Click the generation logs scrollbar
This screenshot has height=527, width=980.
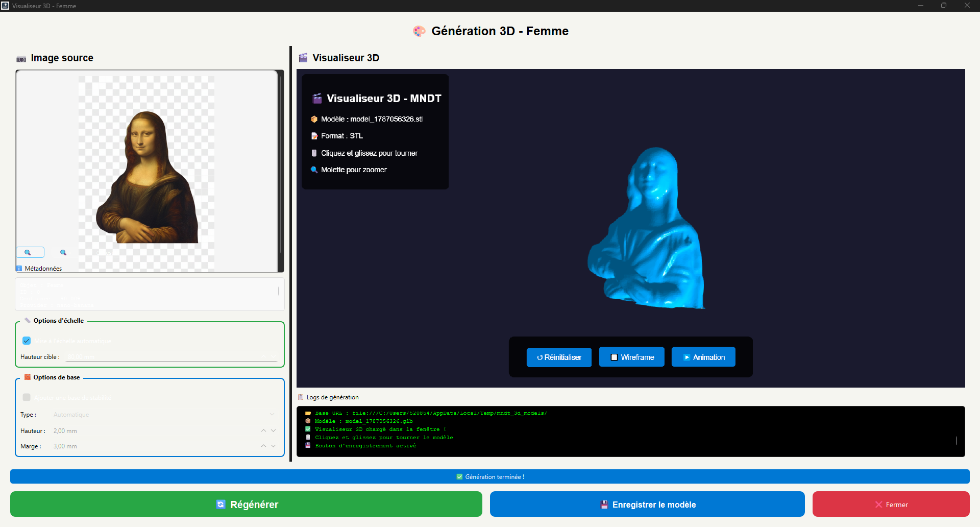point(957,440)
